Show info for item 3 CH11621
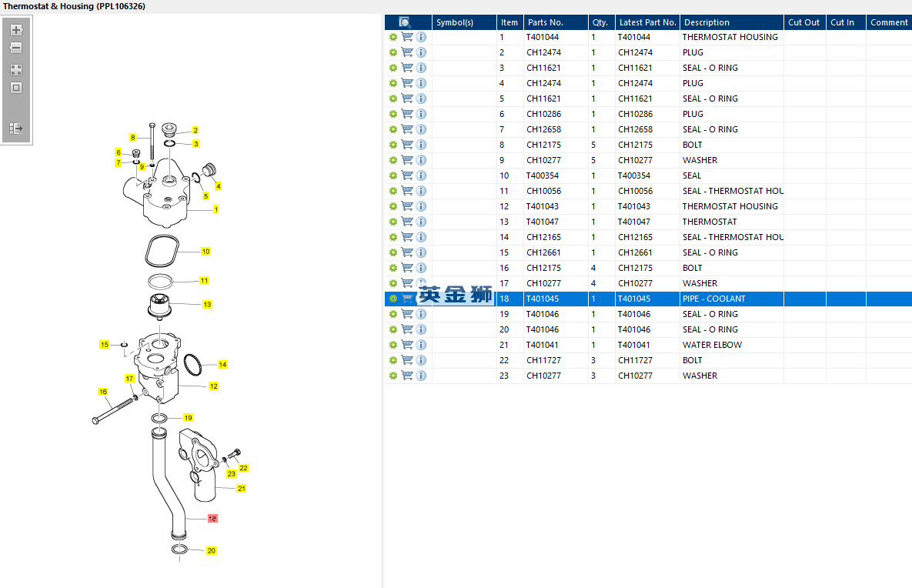 tap(421, 68)
